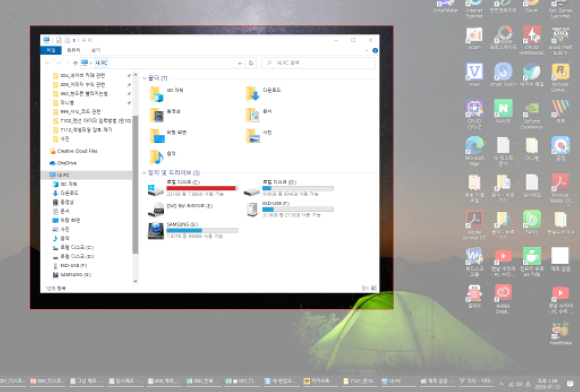
Task: Open address bar history dropdown arrow
Action: coord(240,63)
